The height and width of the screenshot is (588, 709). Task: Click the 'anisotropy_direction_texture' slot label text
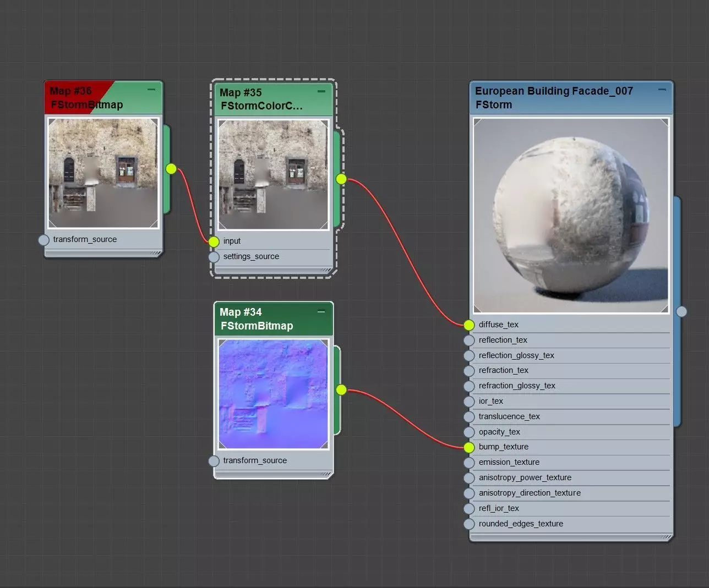point(530,493)
